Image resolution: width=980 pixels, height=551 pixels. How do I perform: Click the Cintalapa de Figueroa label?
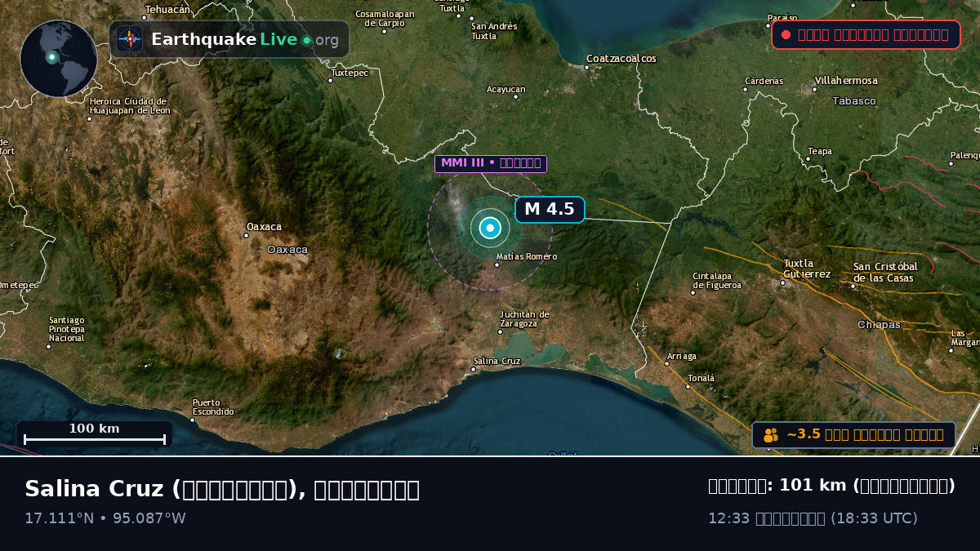click(x=717, y=281)
